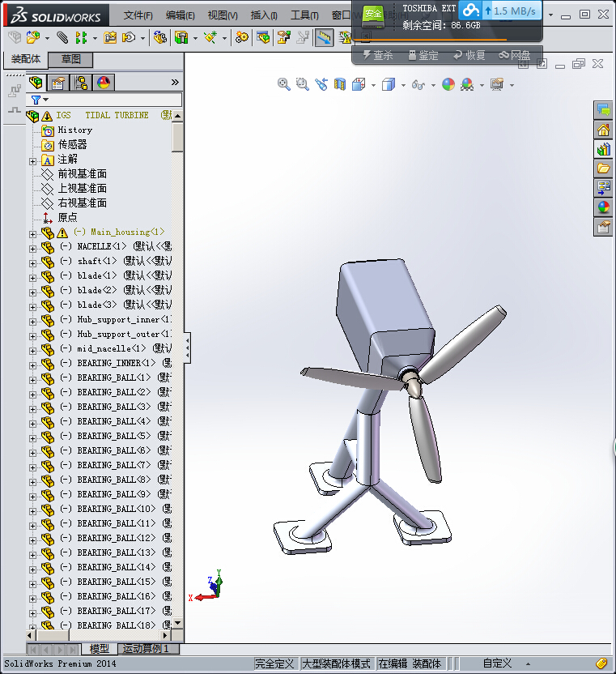Open Appearances task pane color ball tab
The width and height of the screenshot is (616, 674).
click(x=603, y=207)
